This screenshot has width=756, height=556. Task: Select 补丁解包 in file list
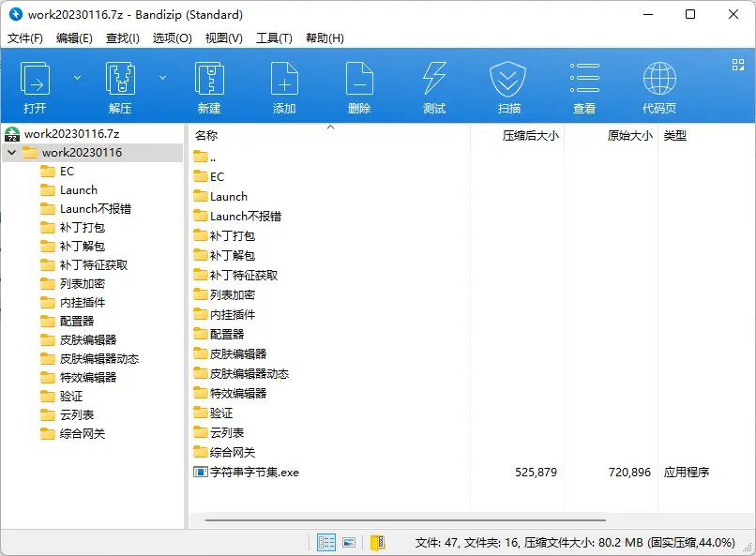point(224,256)
